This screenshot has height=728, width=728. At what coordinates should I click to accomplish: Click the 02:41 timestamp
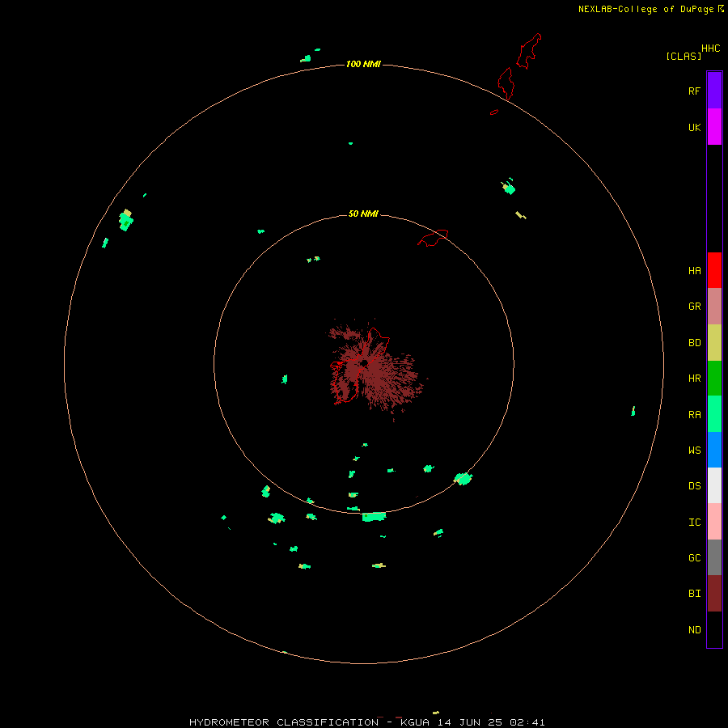(x=527, y=722)
